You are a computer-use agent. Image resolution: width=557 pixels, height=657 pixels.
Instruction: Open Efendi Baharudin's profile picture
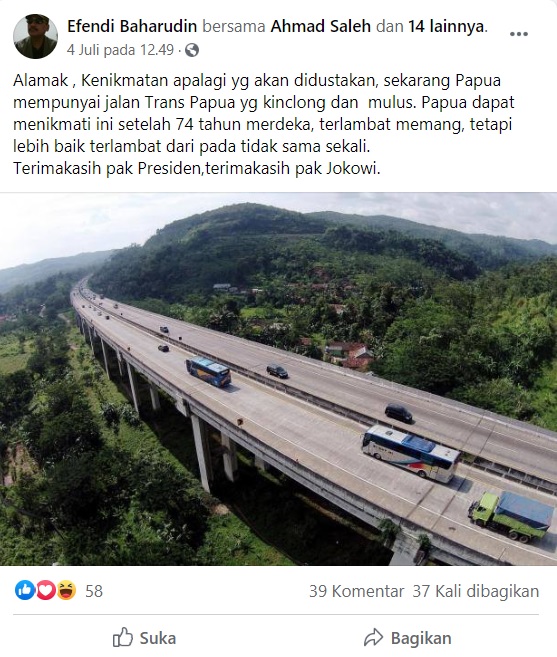pyautogui.click(x=35, y=36)
